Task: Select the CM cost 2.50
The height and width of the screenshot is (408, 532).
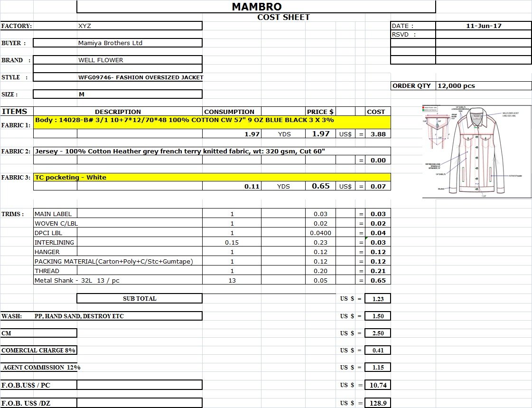Action: pos(378,333)
